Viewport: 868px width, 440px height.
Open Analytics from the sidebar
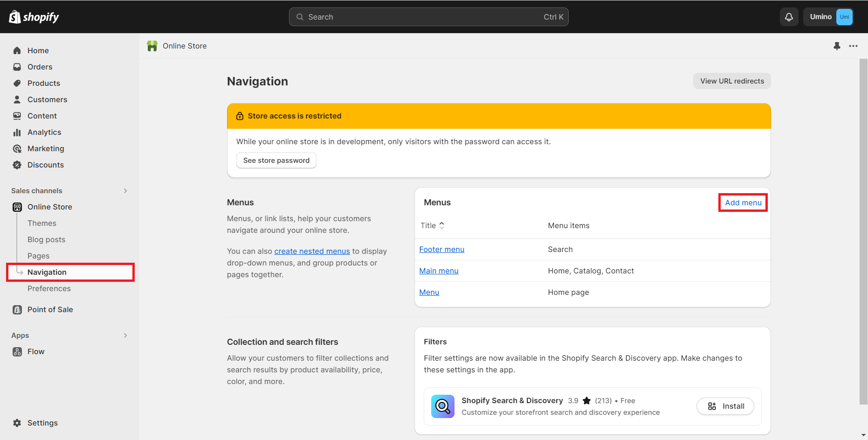tap(44, 132)
